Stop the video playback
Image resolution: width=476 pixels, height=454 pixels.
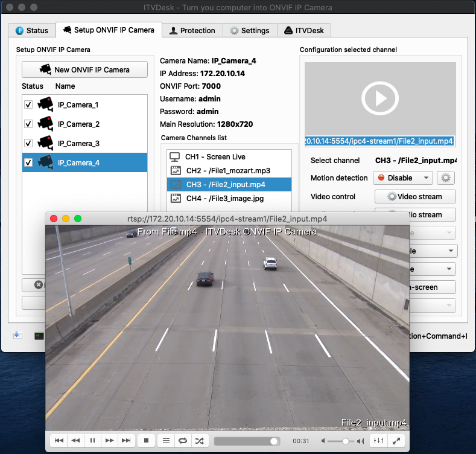point(146,441)
